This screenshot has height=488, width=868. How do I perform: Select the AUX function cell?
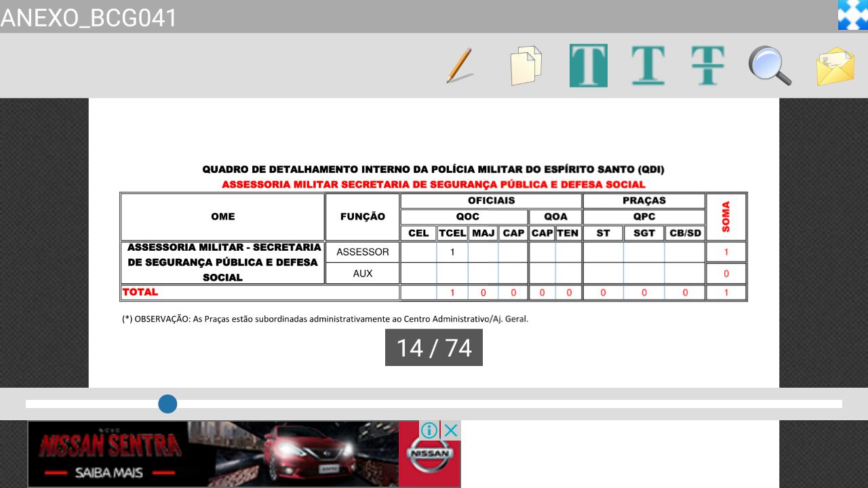coord(363,274)
